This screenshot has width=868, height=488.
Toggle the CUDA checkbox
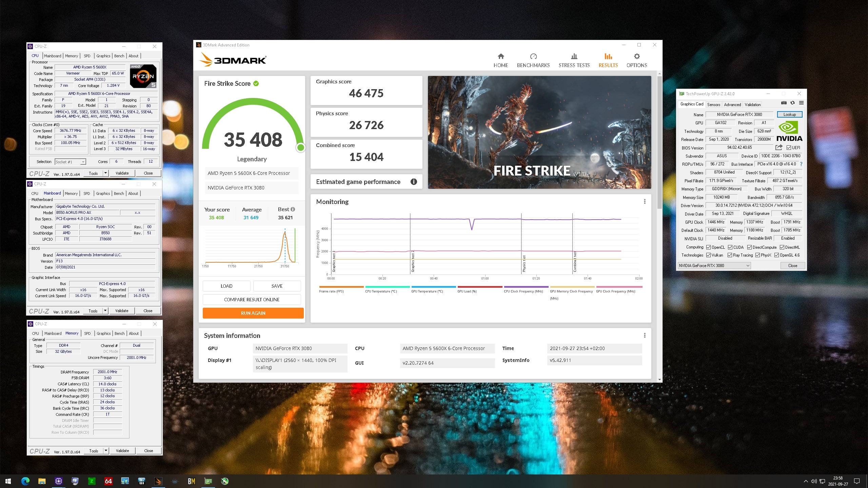tap(730, 247)
